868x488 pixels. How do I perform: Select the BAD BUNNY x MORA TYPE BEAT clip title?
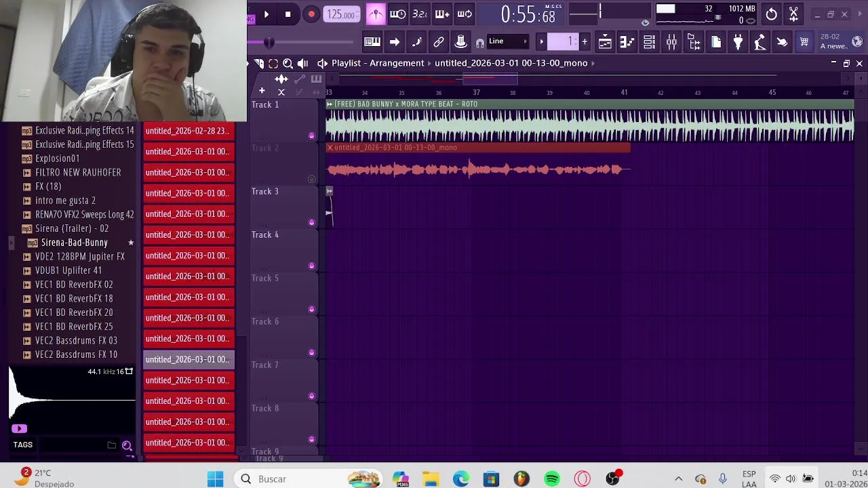point(406,104)
